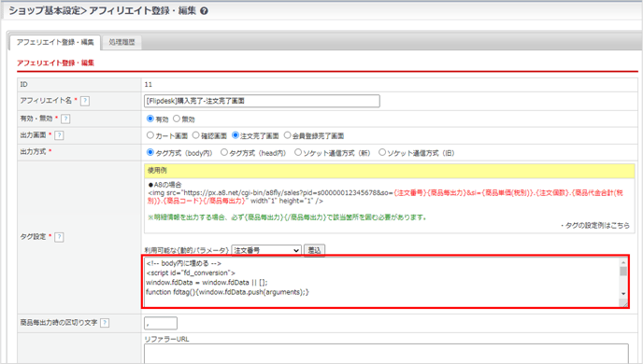This screenshot has width=643, height=364.
Task: Open help icon next to アフィリエイト名
Action: coord(85,101)
